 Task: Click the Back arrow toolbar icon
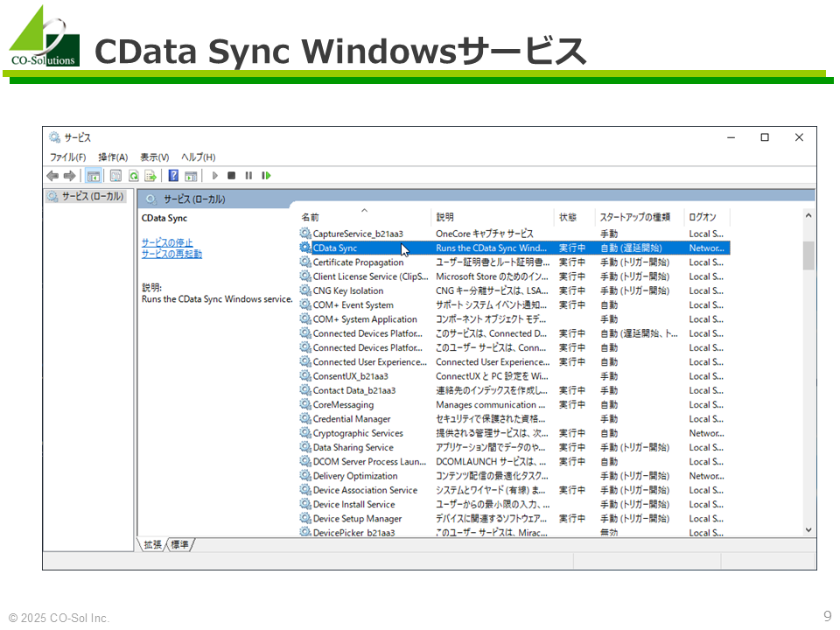pos(52,176)
